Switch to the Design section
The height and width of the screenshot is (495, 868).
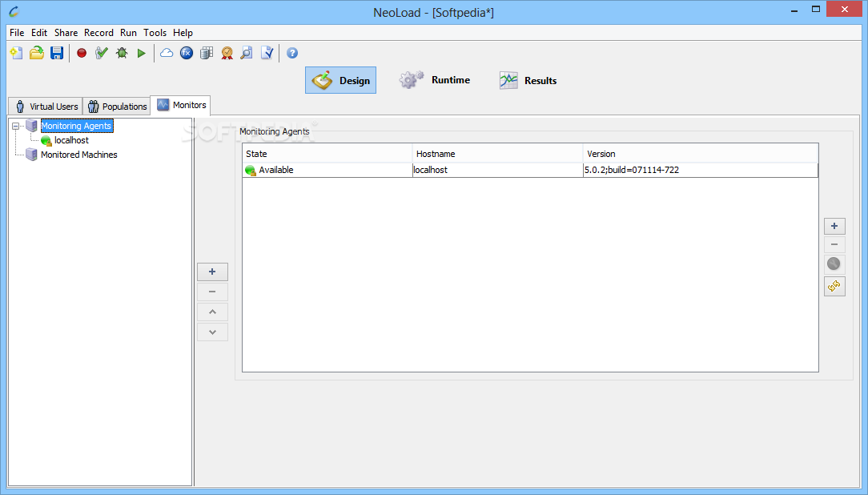340,80
